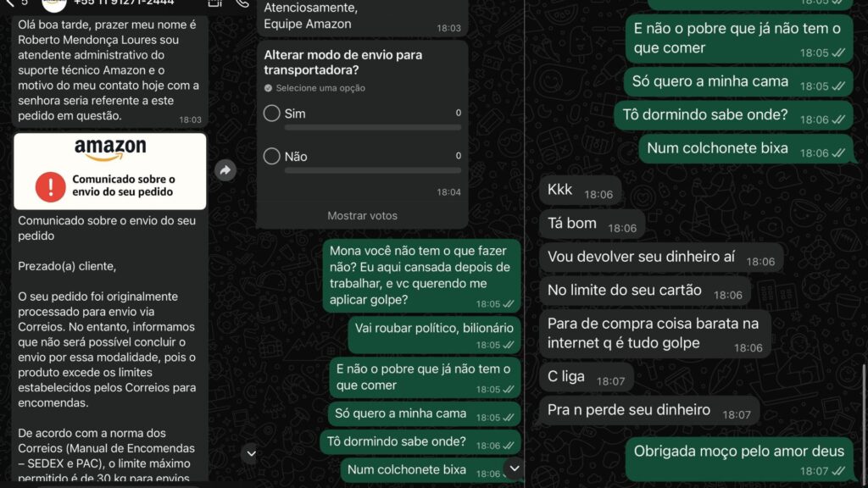Jump to latest with left chat chevron
Viewport: 868px width, 488px height.
click(251, 454)
